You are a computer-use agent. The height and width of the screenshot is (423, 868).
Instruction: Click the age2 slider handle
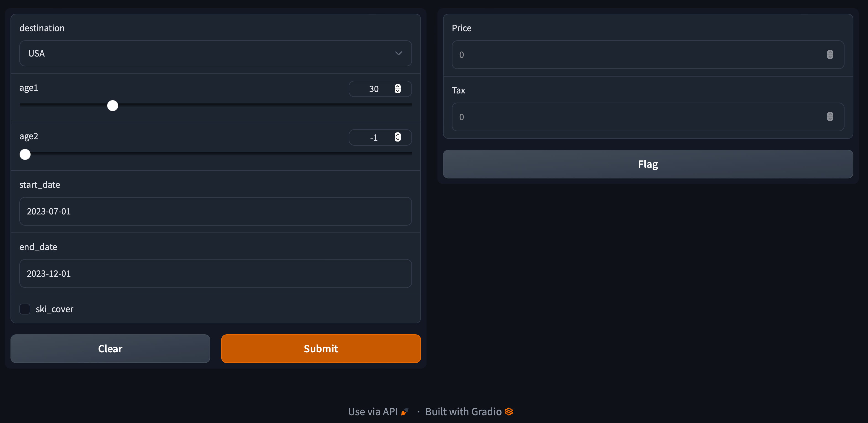click(x=25, y=154)
